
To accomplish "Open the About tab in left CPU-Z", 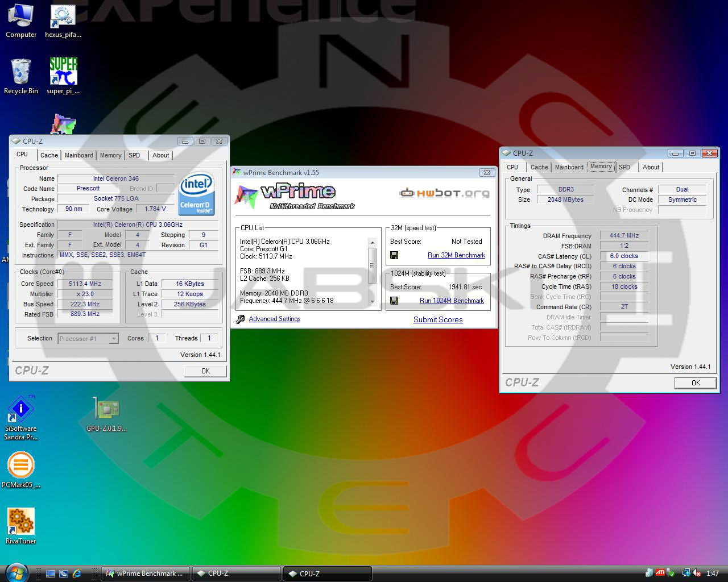I will (160, 155).
